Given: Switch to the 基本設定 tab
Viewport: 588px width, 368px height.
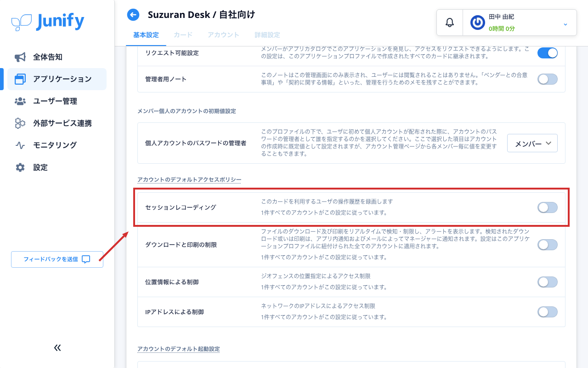Looking at the screenshot, I should (x=146, y=35).
